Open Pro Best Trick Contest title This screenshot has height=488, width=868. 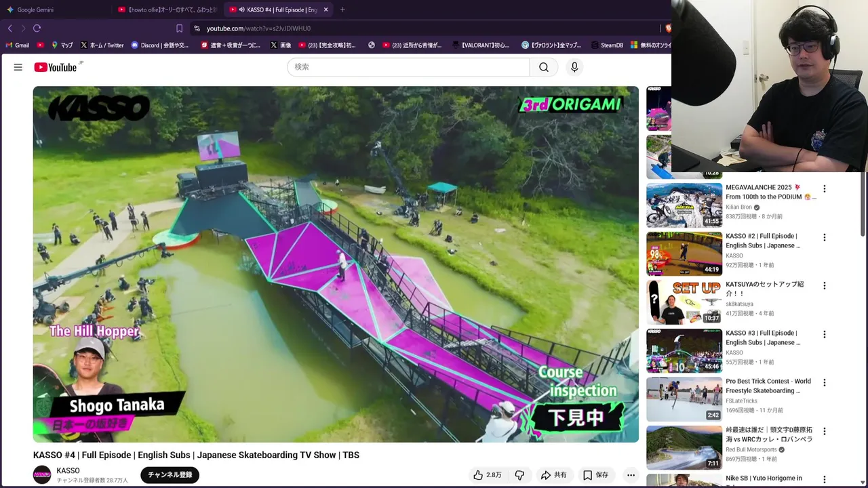(x=768, y=386)
